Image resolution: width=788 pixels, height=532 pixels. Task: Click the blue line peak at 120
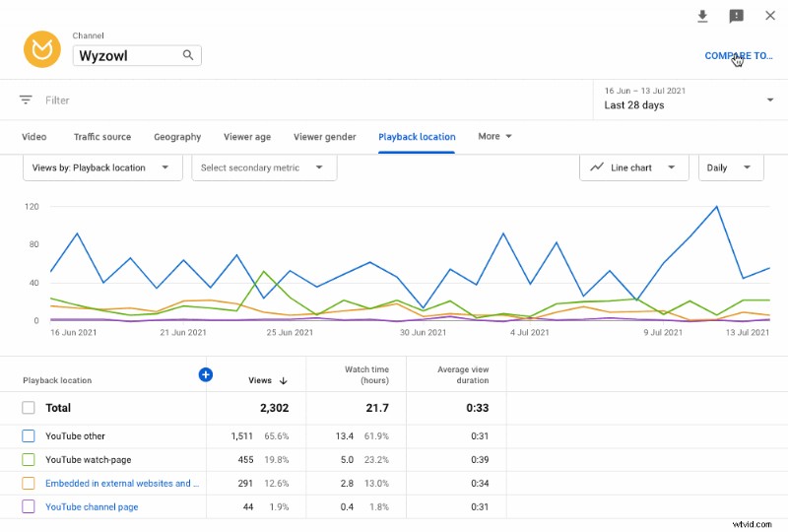click(717, 207)
